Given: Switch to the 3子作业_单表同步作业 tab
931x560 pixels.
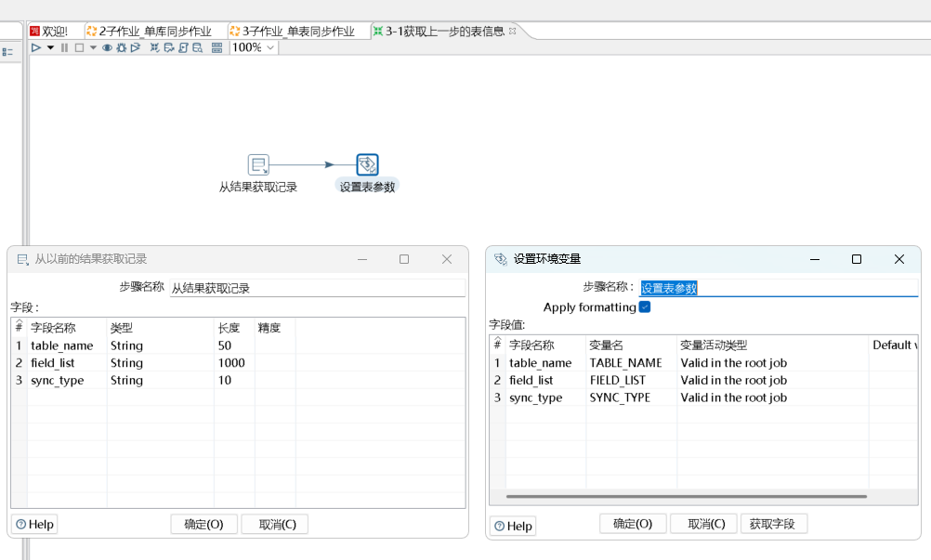Looking at the screenshot, I should pos(293,32).
